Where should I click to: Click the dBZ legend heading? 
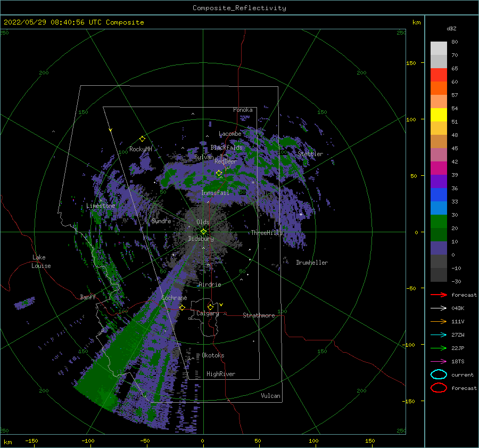coord(451,28)
